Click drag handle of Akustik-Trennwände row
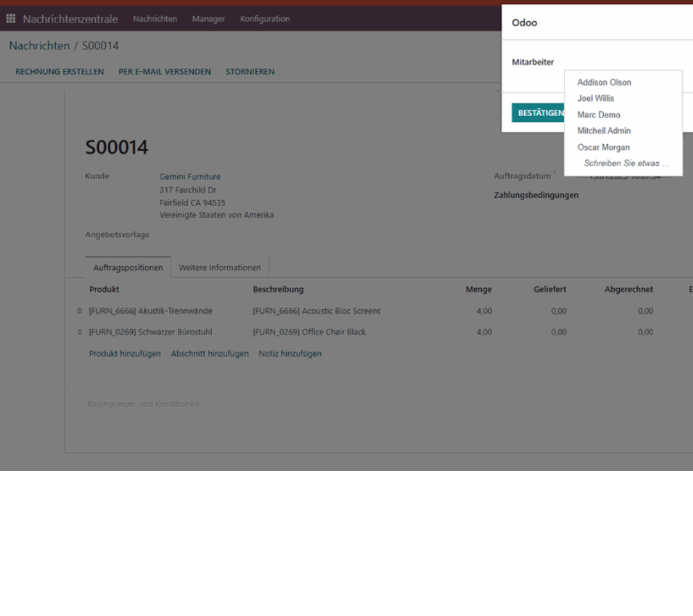 click(80, 311)
